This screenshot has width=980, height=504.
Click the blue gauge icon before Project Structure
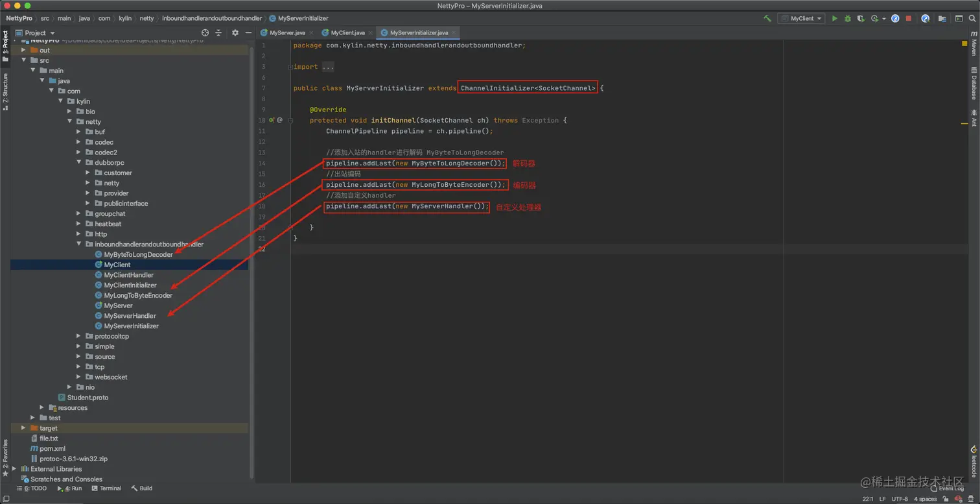pyautogui.click(x=926, y=19)
